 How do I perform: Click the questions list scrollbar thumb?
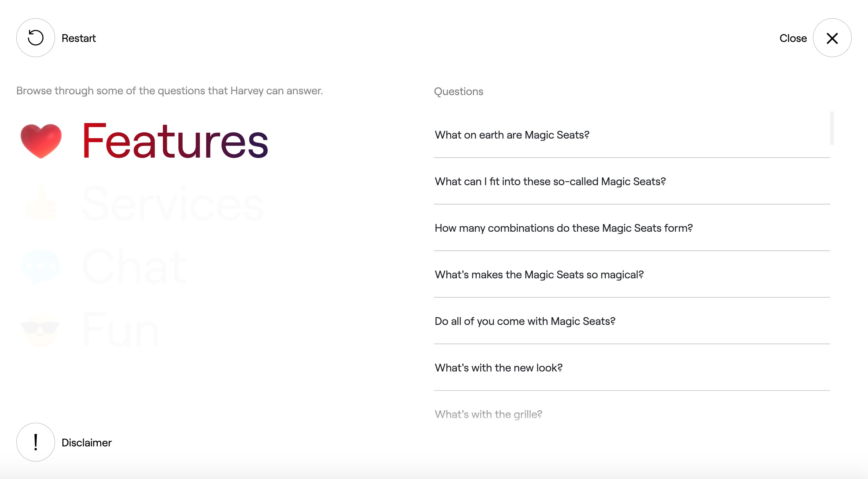coord(832,128)
